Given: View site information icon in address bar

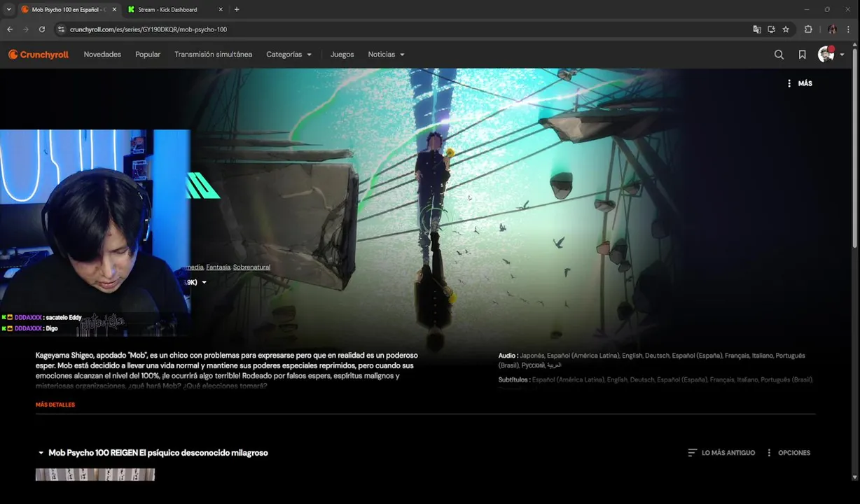Looking at the screenshot, I should 61,29.
